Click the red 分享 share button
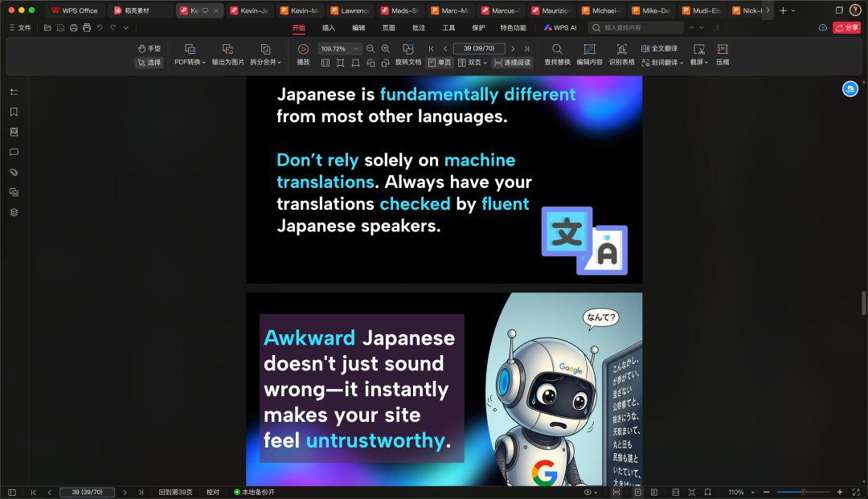 point(847,27)
